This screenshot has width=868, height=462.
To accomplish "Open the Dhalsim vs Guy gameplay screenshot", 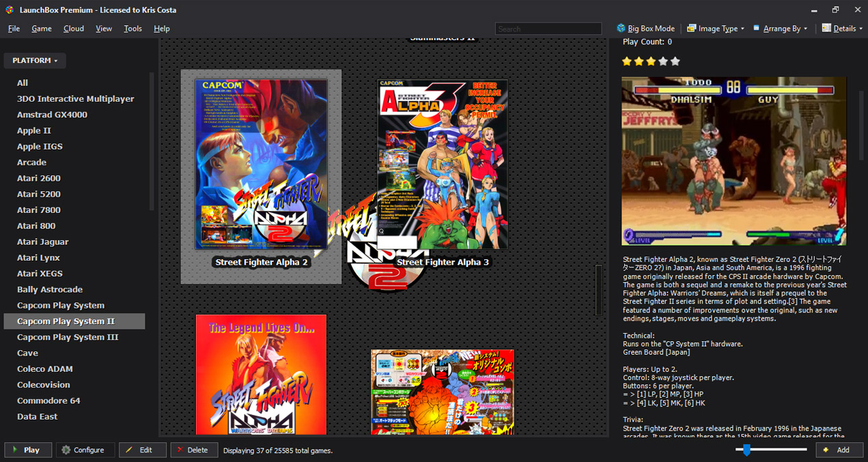I will [x=734, y=161].
